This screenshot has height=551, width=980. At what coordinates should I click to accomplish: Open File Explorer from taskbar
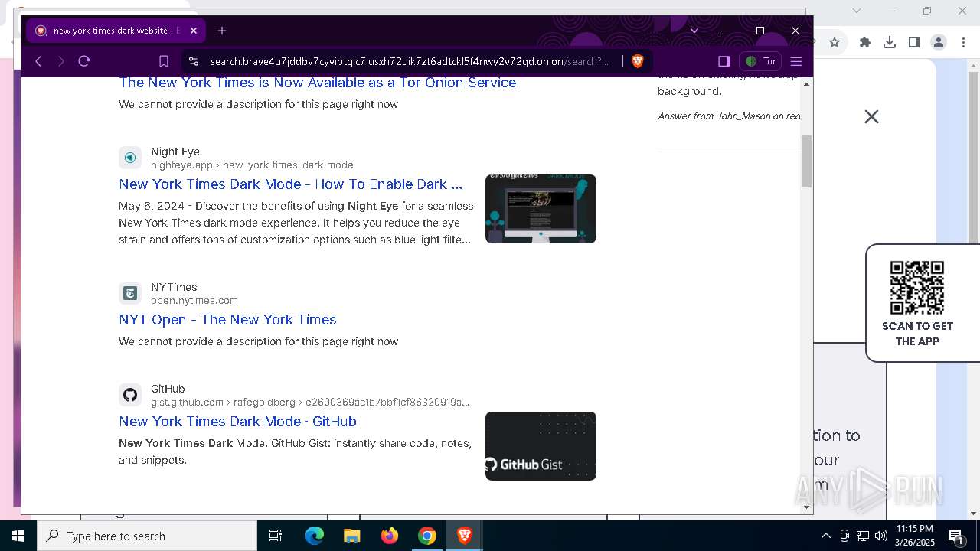(351, 536)
